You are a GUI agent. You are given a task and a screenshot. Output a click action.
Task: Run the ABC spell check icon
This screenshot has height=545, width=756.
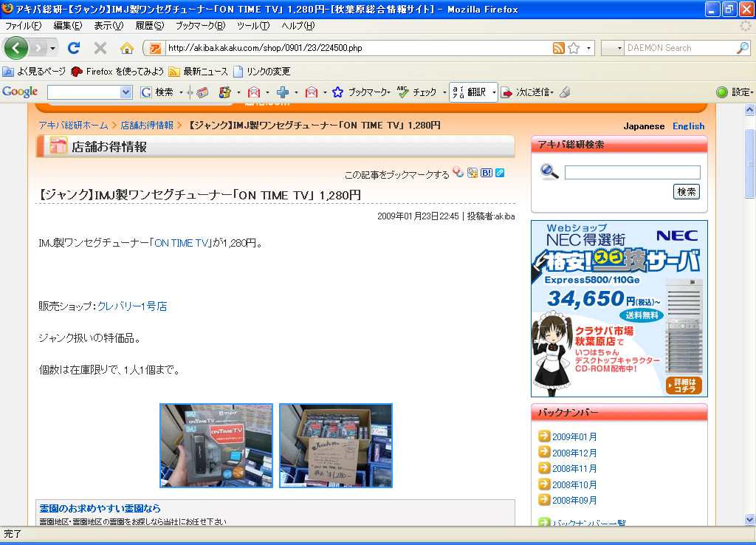402,92
